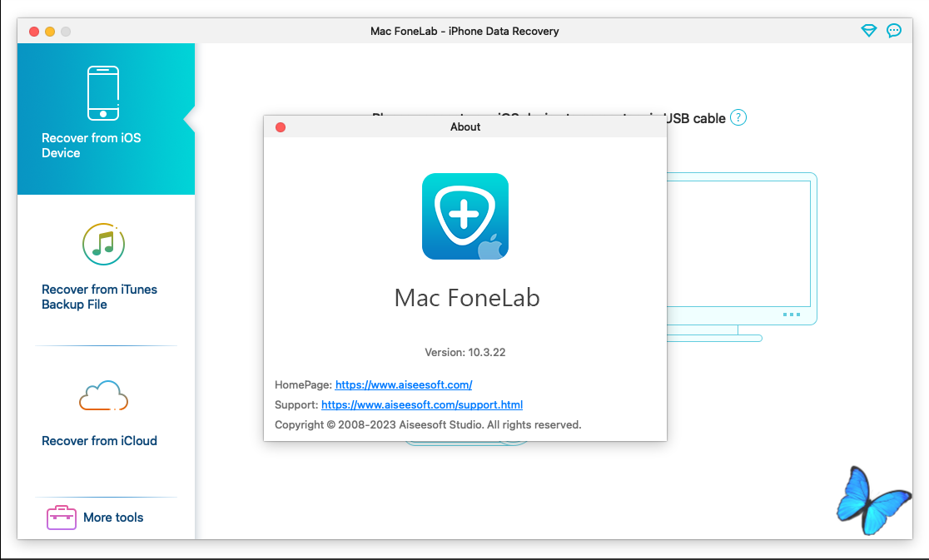Minimize the Mac FoneLab main window
The width and height of the screenshot is (929, 560).
50,32
